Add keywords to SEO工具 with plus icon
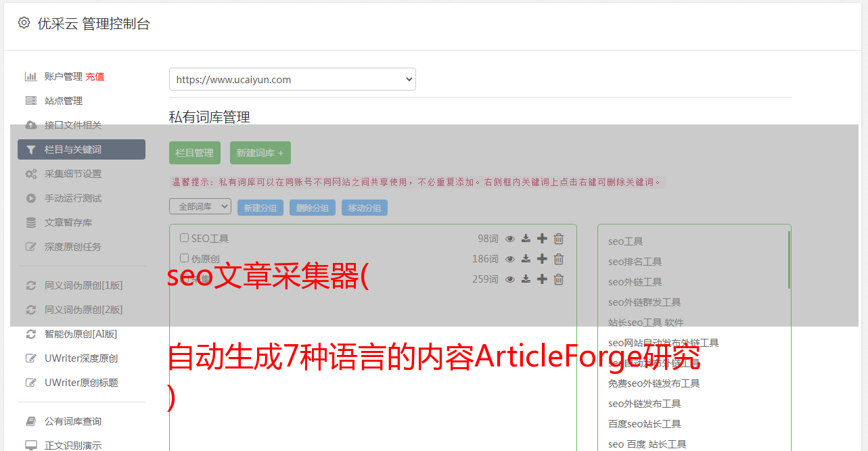The image size is (868, 451). (x=542, y=239)
